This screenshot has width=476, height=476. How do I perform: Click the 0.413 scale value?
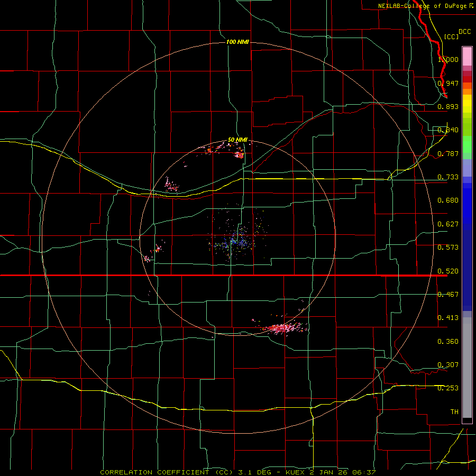pyautogui.click(x=448, y=317)
